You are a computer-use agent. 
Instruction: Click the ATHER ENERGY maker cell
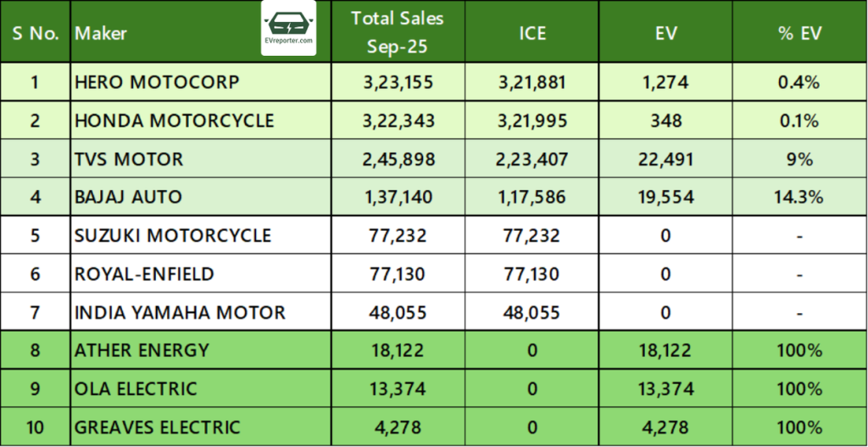142,350
